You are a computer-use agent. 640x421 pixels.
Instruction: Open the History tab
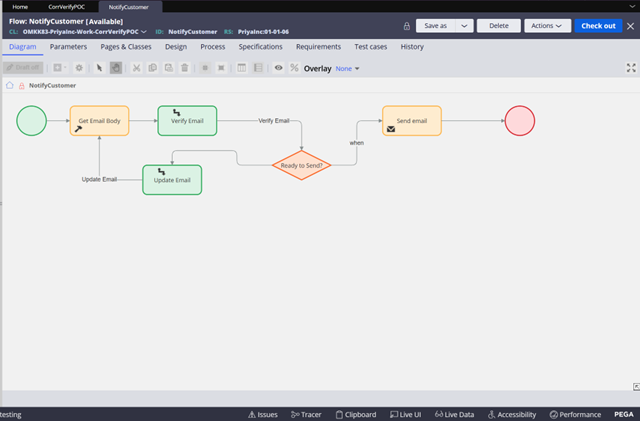pyautogui.click(x=412, y=47)
